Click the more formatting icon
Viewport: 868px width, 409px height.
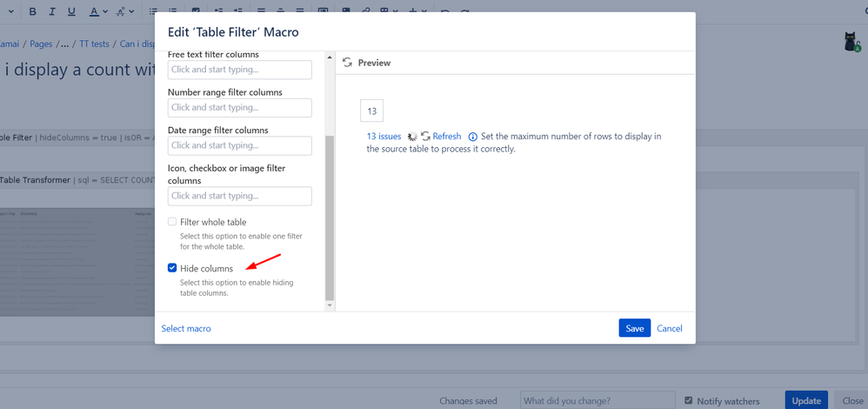[x=120, y=11]
